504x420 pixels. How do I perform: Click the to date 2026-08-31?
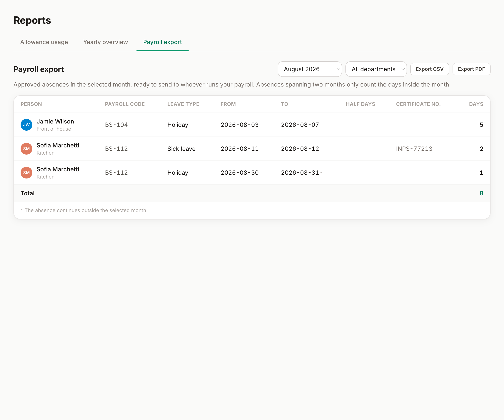[300, 173]
